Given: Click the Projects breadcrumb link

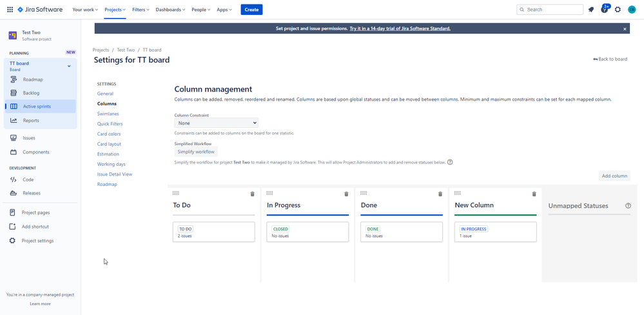Looking at the screenshot, I should click(101, 50).
